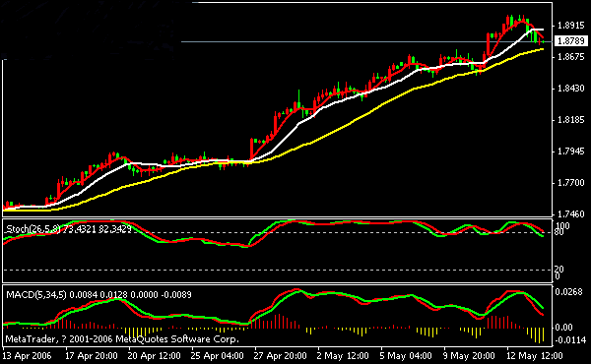Click the 1.8789 current price label
Screen dimensions: 591x364
(x=571, y=40)
